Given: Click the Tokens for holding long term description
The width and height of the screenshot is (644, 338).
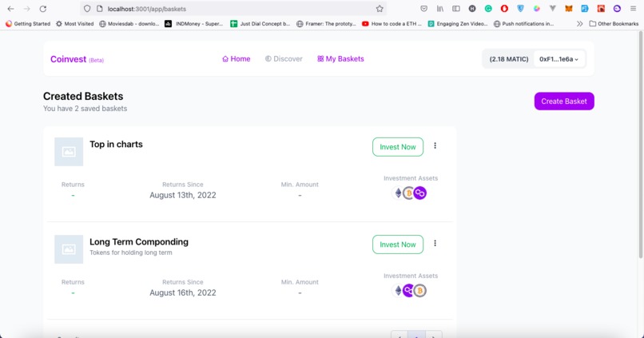Looking at the screenshot, I should 130,253.
